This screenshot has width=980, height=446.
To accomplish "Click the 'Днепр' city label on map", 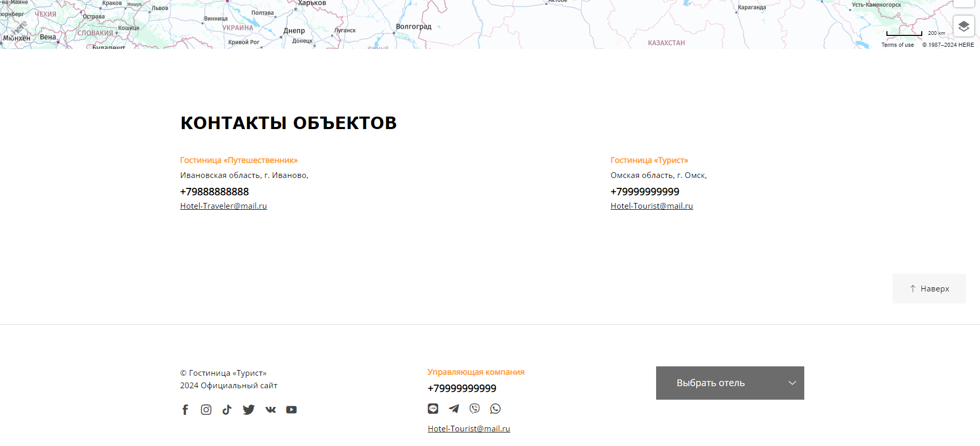I will coord(294,31).
